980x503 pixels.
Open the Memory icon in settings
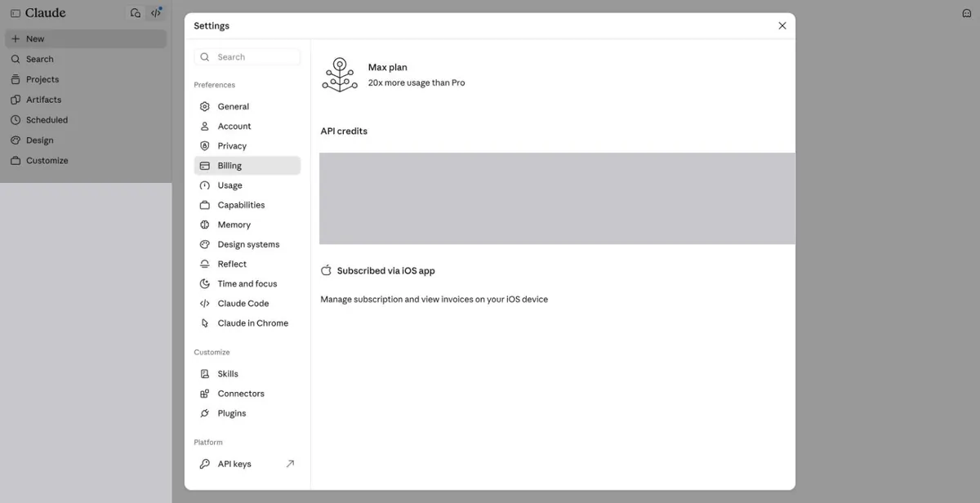205,225
